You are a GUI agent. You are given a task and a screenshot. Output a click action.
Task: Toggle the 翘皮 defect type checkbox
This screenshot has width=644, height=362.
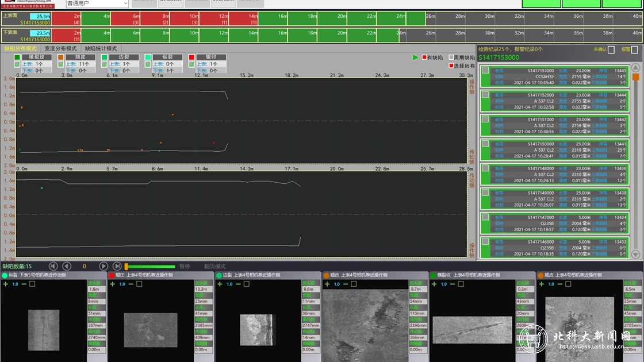pos(61,64)
